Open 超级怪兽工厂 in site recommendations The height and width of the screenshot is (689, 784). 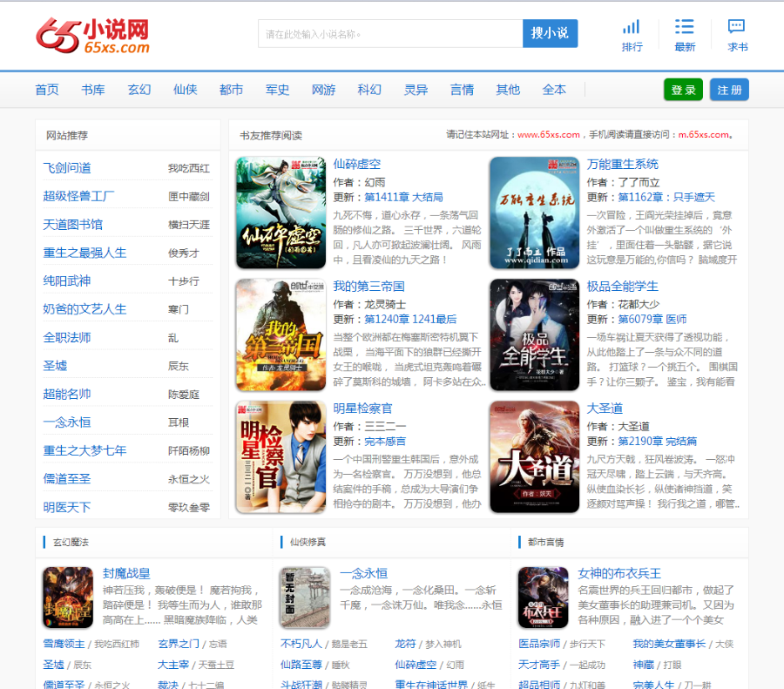pos(78,196)
